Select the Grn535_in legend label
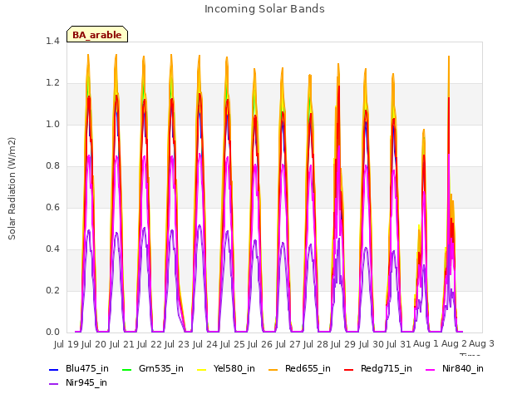 pos(161,369)
